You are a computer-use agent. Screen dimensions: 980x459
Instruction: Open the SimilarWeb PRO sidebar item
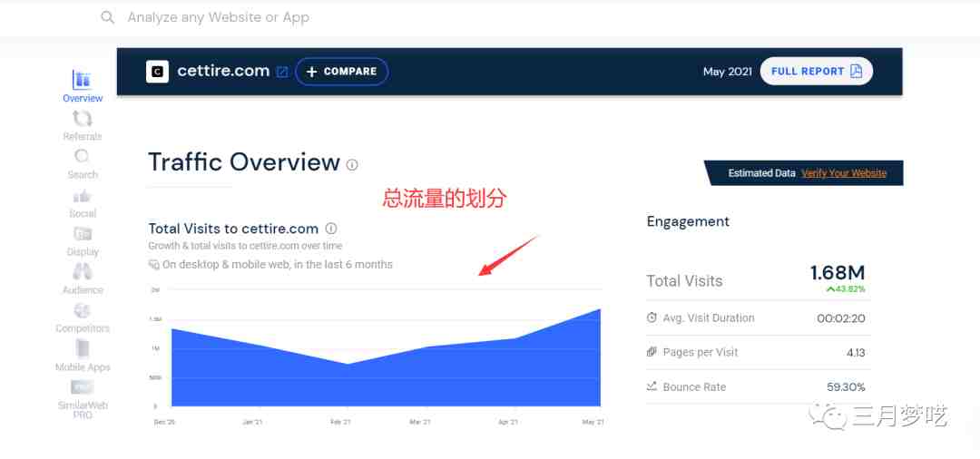[82, 400]
